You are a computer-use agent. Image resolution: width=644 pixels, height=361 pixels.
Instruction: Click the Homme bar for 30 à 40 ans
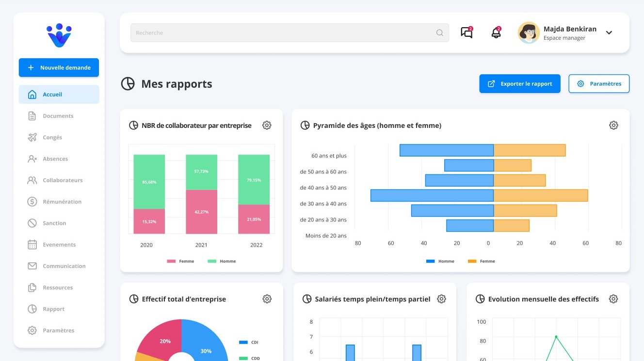(x=432, y=195)
